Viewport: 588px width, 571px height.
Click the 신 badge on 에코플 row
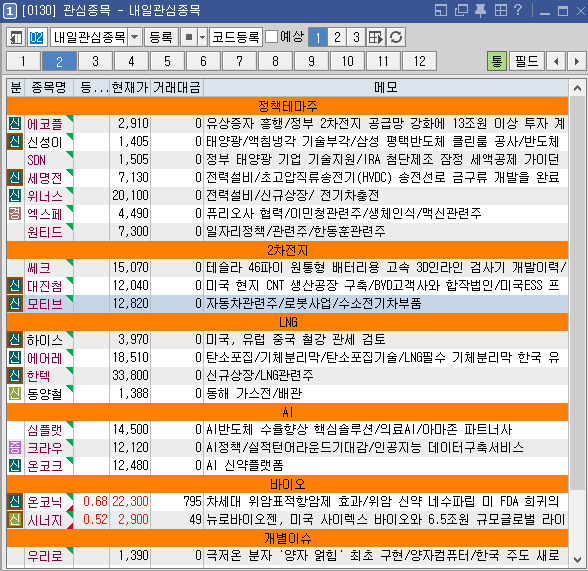point(15,124)
